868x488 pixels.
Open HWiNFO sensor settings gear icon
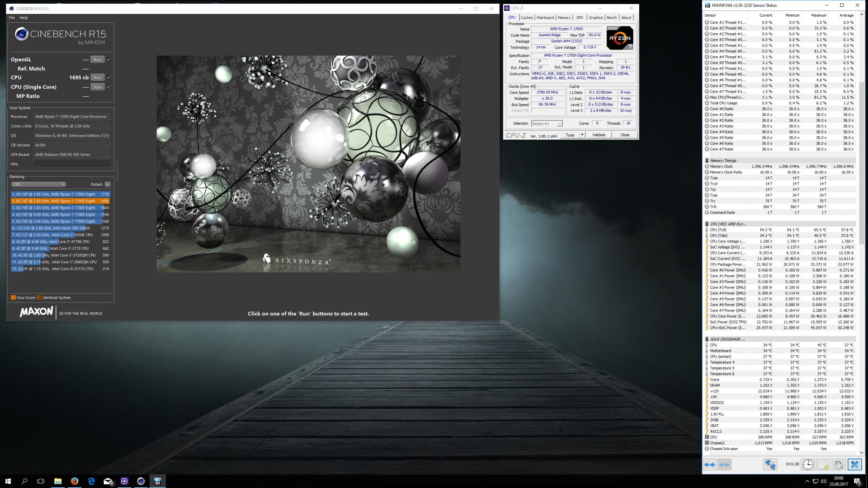click(x=838, y=464)
